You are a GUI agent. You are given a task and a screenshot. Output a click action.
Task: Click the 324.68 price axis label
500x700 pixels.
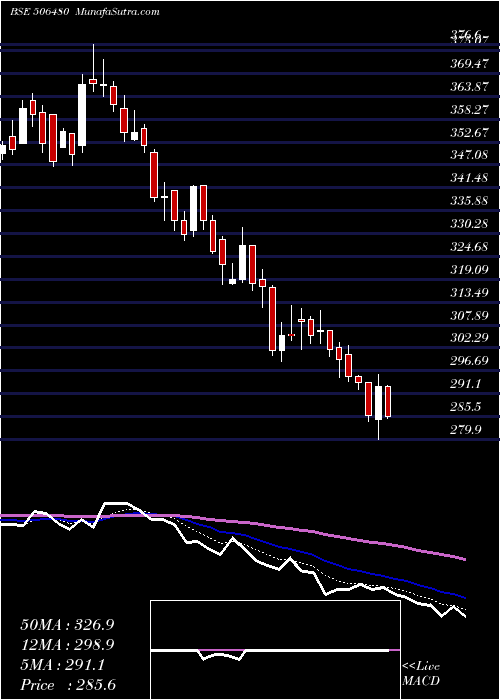point(469,246)
